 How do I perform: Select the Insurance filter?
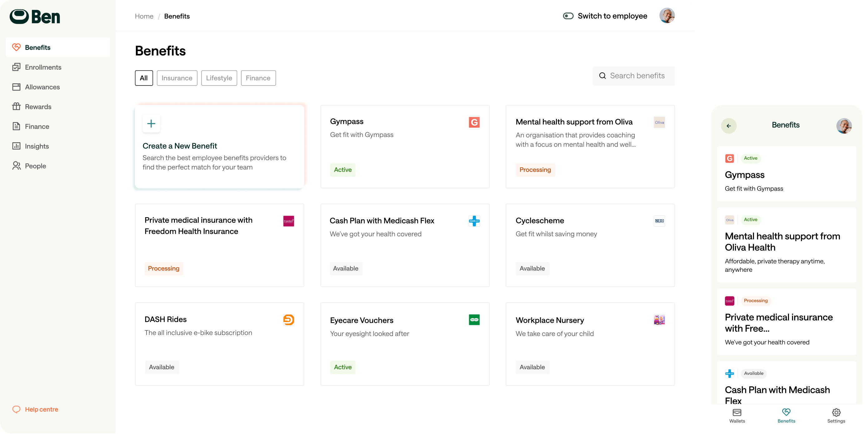(177, 78)
